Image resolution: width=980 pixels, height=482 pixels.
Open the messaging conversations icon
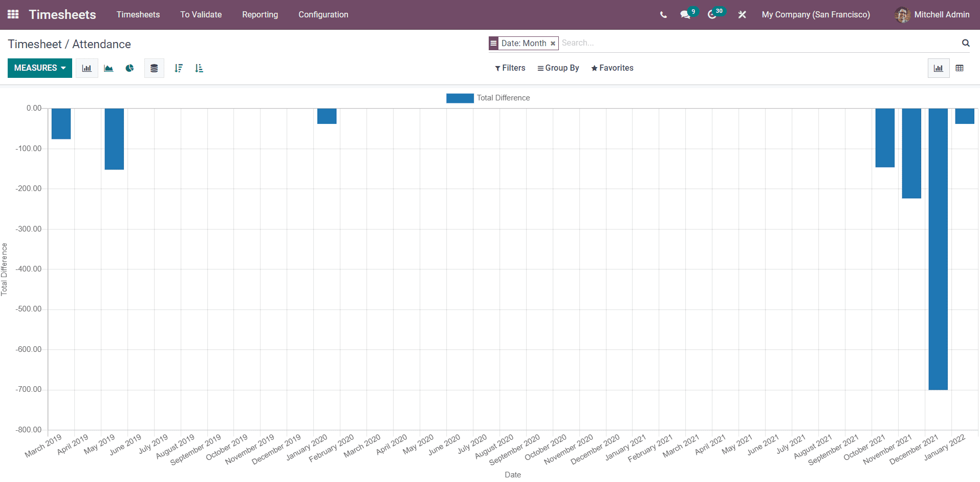tap(685, 15)
